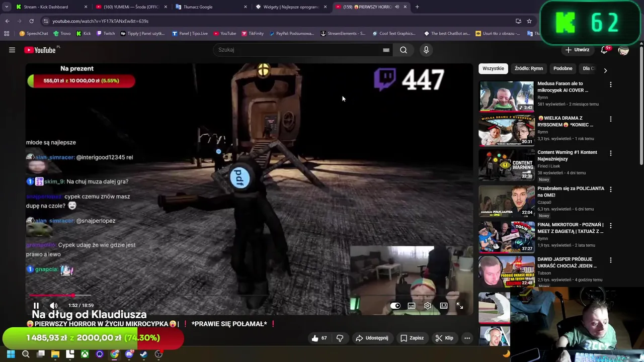Viewport: 644px width, 362px height.
Task: Open options menu for Medusa Faraon video
Action: [x=611, y=85]
